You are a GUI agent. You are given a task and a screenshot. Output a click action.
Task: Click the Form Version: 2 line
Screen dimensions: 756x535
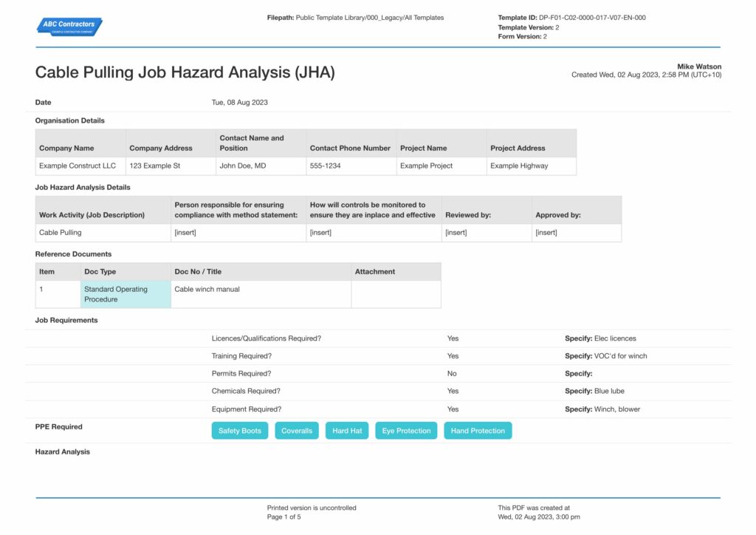point(522,37)
